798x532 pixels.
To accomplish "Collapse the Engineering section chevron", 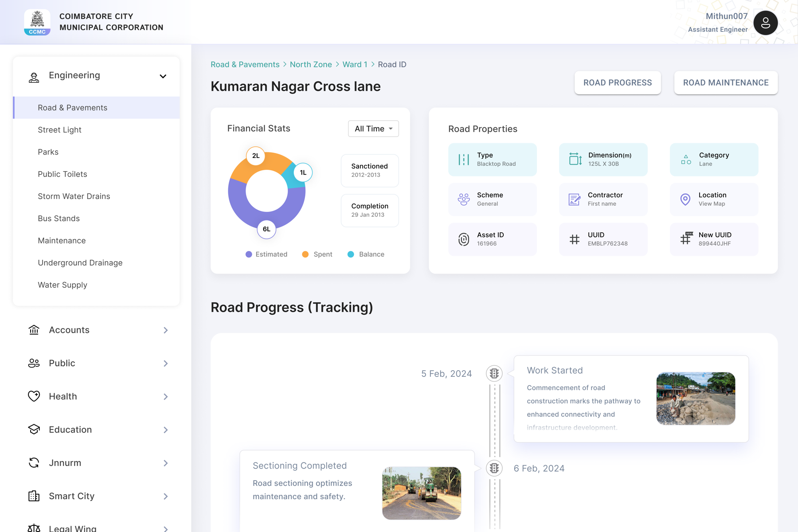I will (163, 76).
